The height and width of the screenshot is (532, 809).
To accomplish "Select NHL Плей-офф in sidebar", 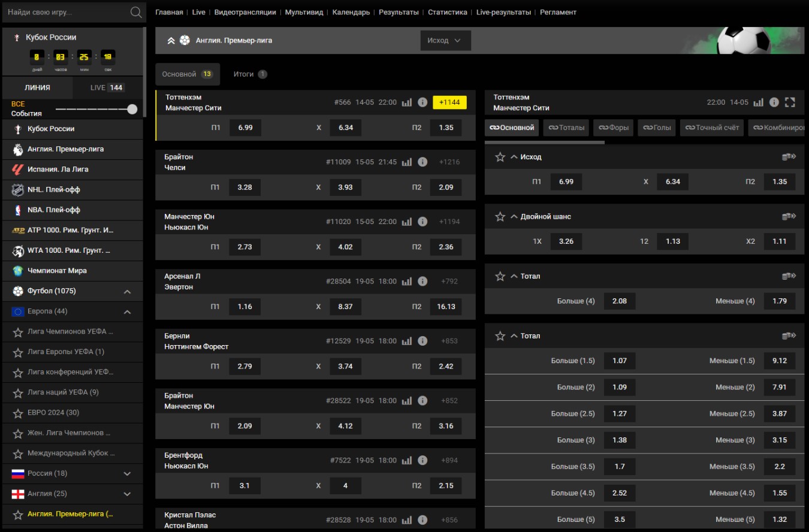I will pyautogui.click(x=73, y=190).
